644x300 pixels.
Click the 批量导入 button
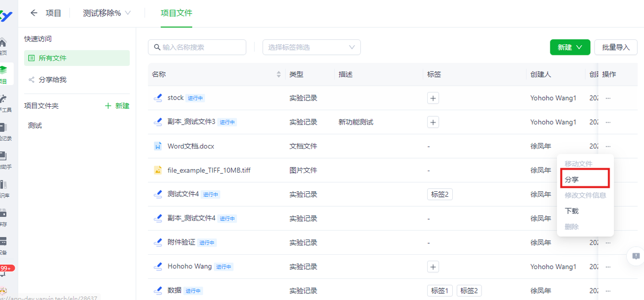[x=616, y=47]
